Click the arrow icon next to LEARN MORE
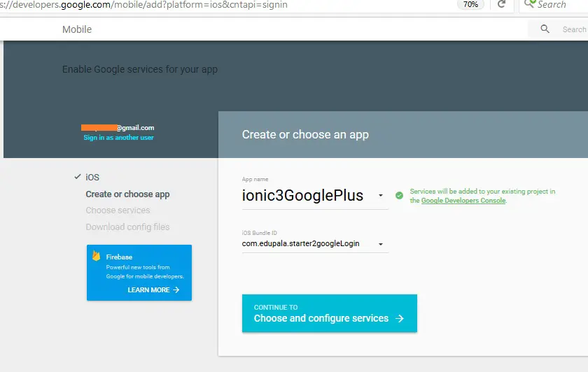The width and height of the screenshot is (588, 372). pos(176,290)
